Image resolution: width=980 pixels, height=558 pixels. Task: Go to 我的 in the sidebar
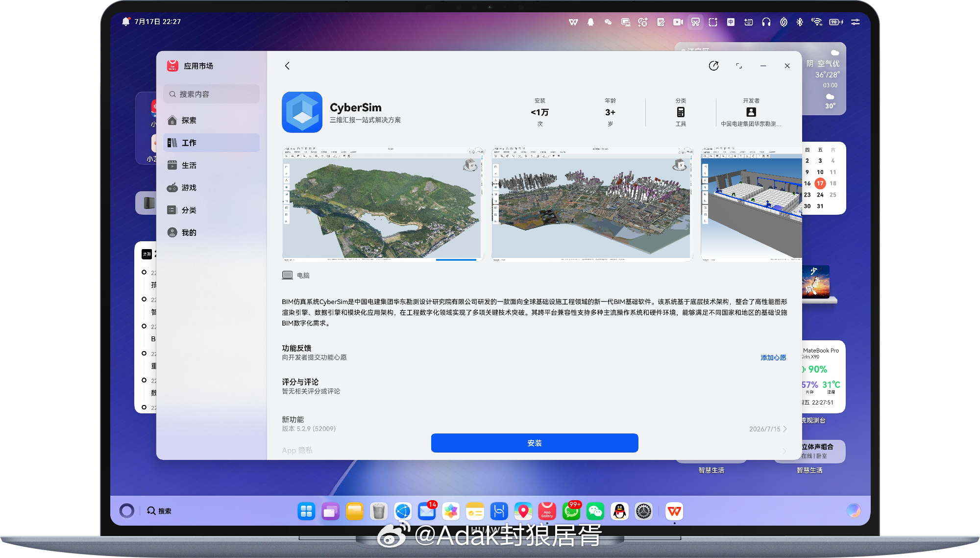click(211, 232)
